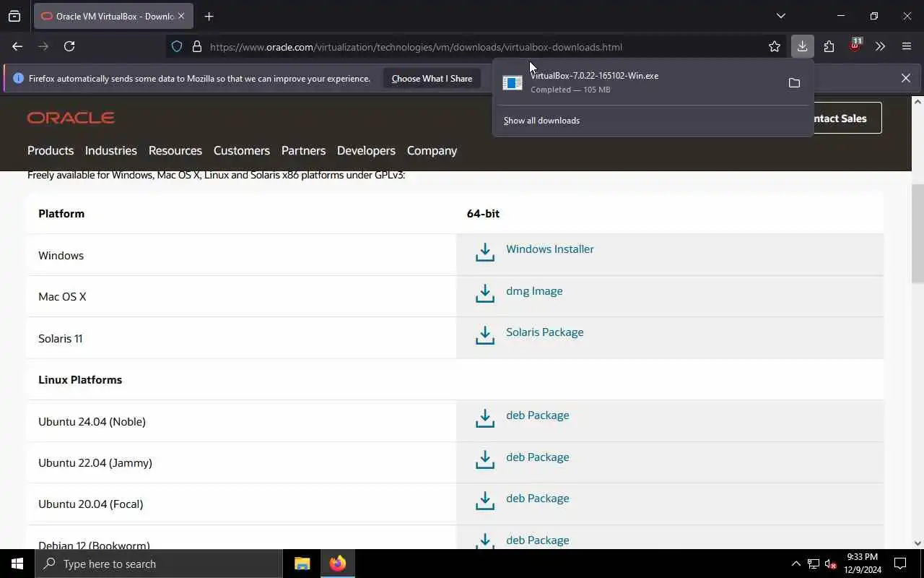Click Show all downloads
The height and width of the screenshot is (578, 924).
pos(541,121)
